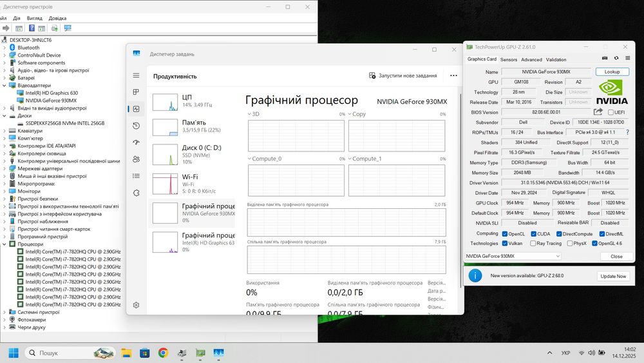Image resolution: width=644 pixels, height=363 pixels.
Task: Open the Processes page icon in Task Manager sidebar
Action: click(x=136, y=92)
